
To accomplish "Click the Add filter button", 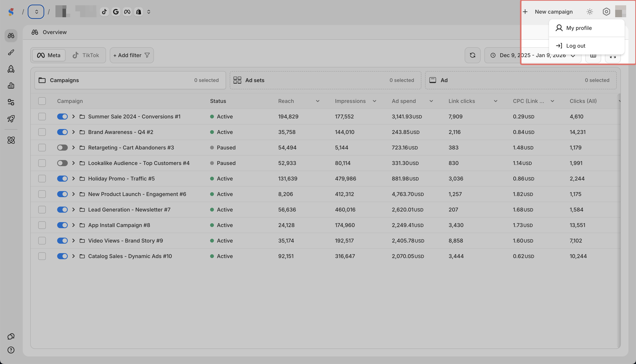I will tap(132, 55).
